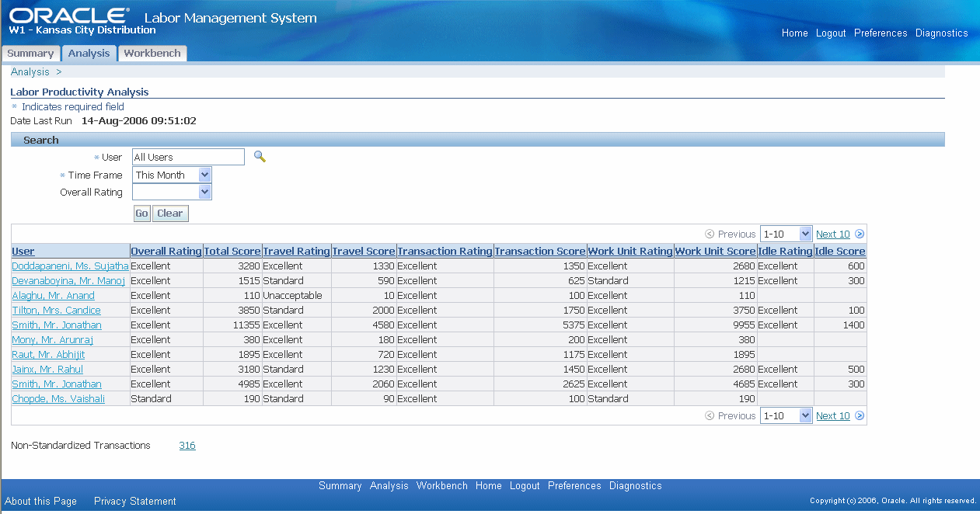Select the 14-Aug-2006 09:51:02 date text
980x514 pixels.
(x=139, y=121)
